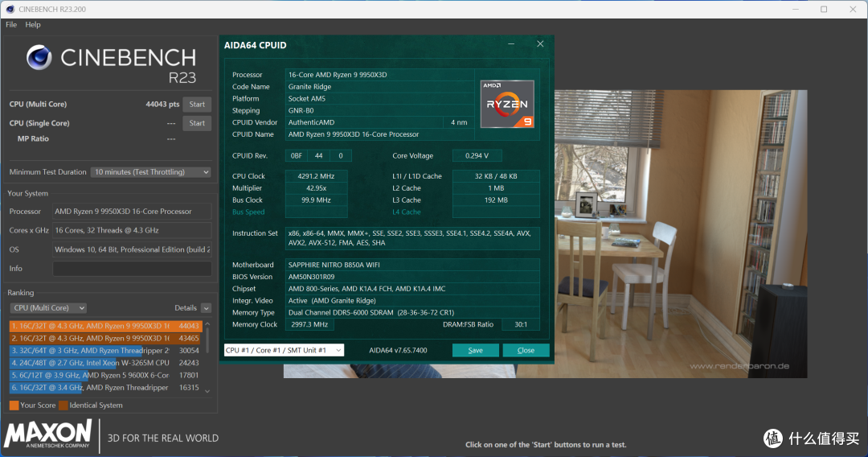Click the CPU Clock value 4291.2 MHz
The image size is (868, 457).
[316, 176]
